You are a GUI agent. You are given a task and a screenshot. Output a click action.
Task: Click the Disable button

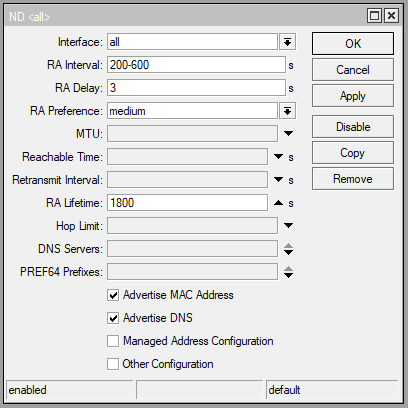pyautogui.click(x=353, y=127)
